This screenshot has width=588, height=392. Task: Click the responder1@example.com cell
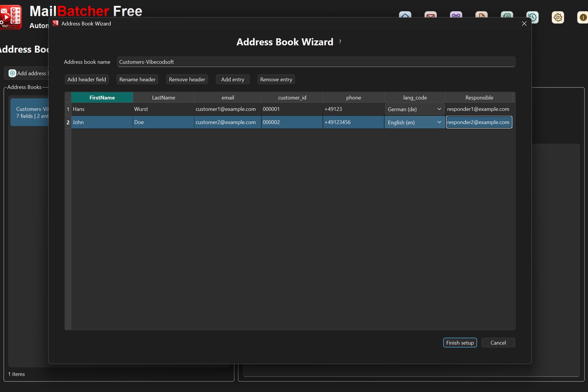[479, 109]
